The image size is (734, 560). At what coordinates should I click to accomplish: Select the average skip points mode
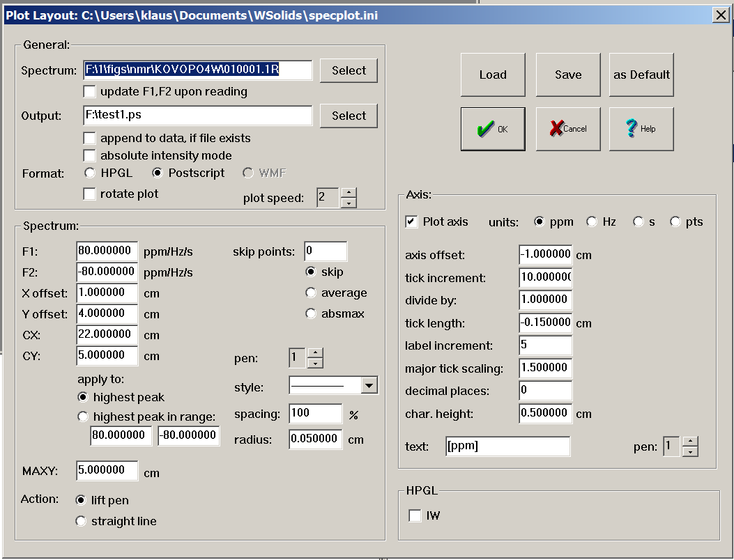[x=310, y=293]
